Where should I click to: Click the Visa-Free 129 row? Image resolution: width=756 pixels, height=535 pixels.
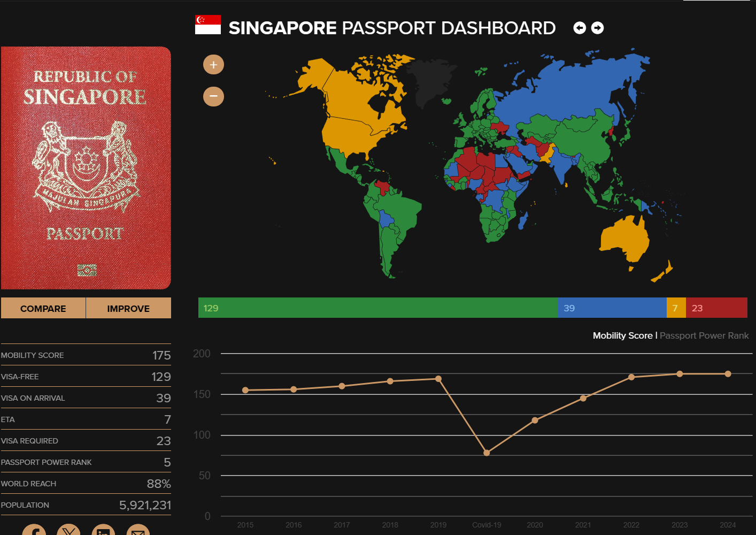tap(86, 376)
